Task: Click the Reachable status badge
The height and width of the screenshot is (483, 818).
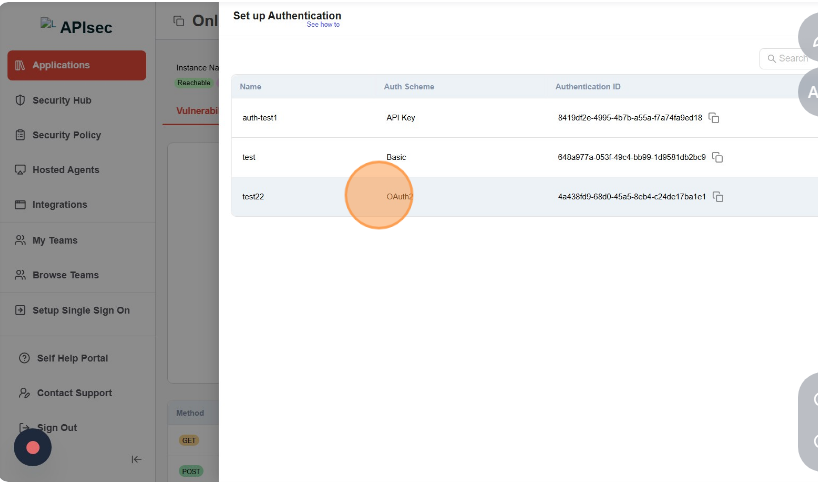Action: pos(194,82)
